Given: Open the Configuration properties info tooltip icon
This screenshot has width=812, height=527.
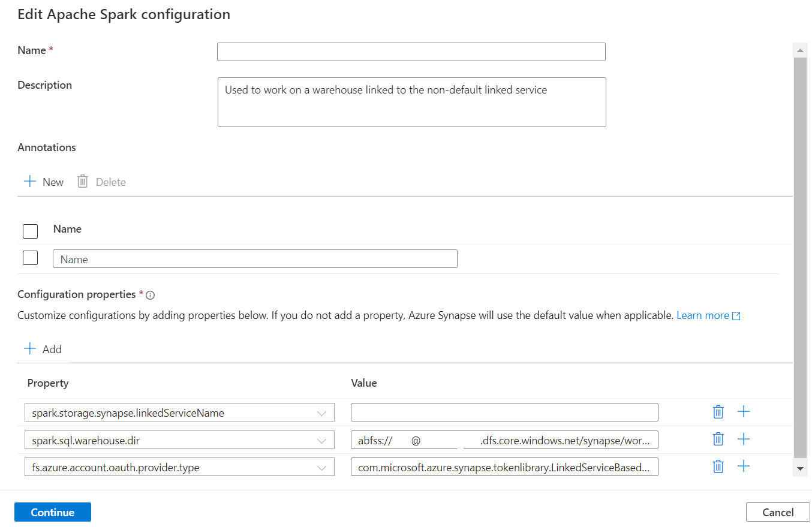Looking at the screenshot, I should [x=150, y=295].
